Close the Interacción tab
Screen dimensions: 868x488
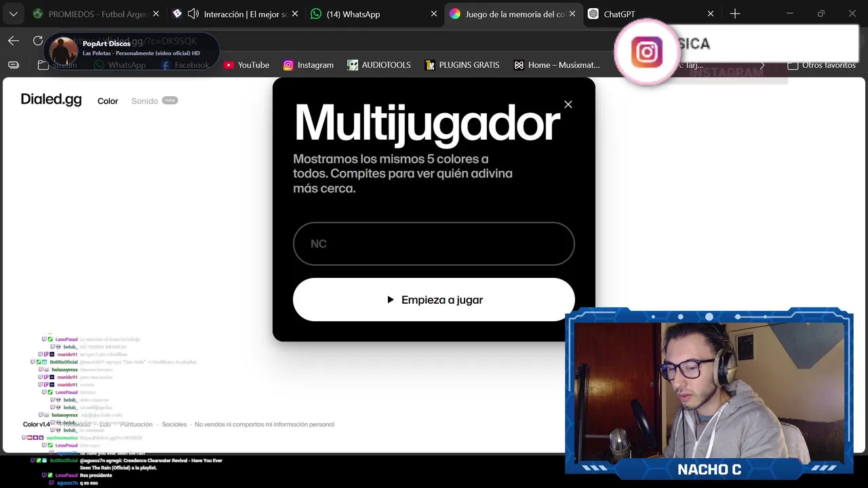point(294,14)
